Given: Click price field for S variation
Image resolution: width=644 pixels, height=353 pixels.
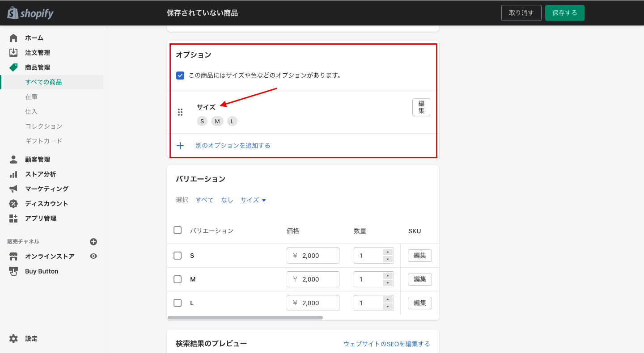Looking at the screenshot, I should pyautogui.click(x=313, y=256).
